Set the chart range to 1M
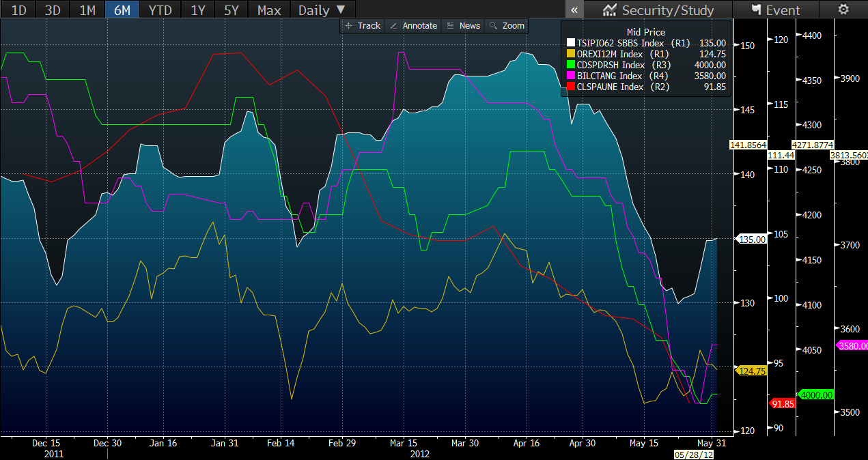Viewport: 868px width, 460px height. [x=87, y=10]
